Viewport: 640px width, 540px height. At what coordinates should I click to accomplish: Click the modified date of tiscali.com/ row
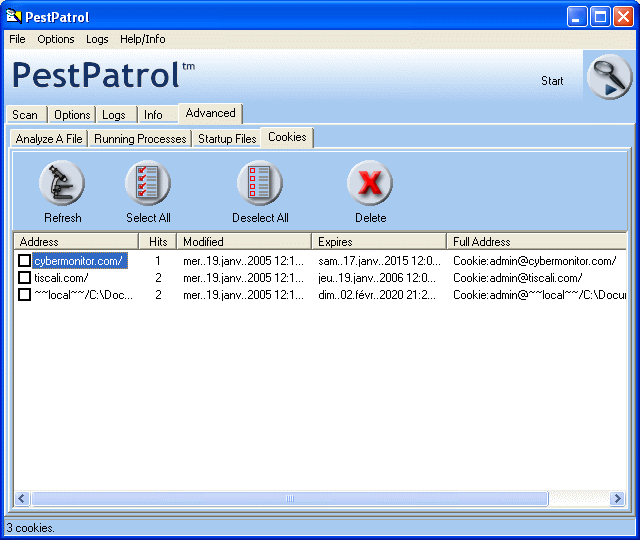click(x=243, y=278)
